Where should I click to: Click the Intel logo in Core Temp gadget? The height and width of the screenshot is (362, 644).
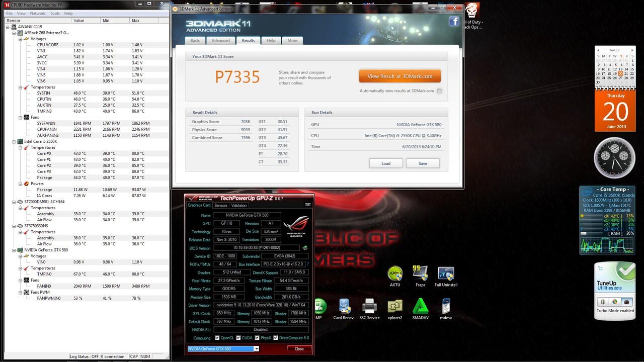pyautogui.click(x=586, y=192)
